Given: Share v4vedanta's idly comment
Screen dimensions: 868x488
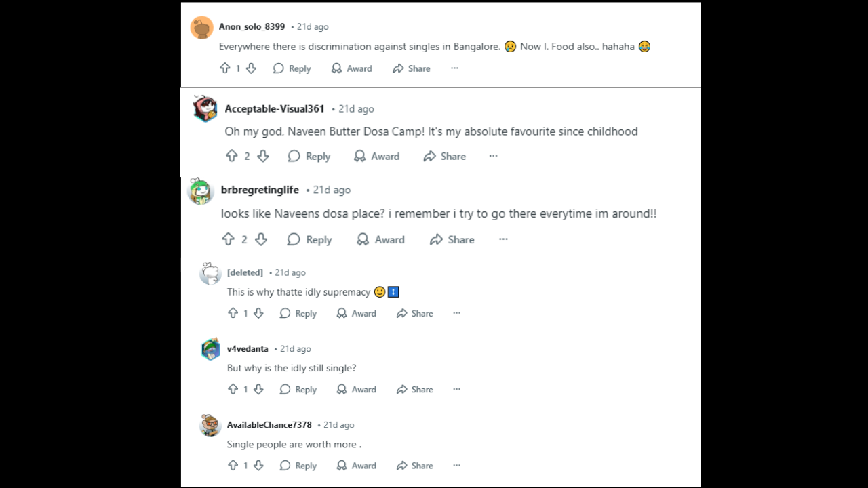Looking at the screenshot, I should point(414,389).
